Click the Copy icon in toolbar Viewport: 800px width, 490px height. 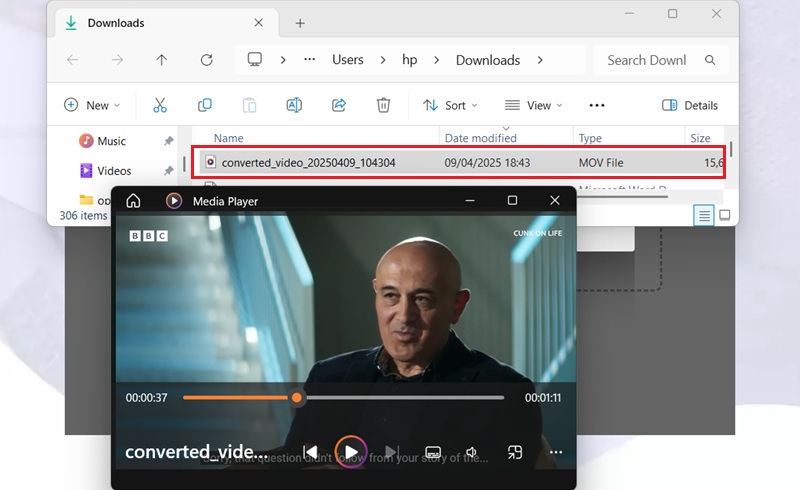(205, 105)
